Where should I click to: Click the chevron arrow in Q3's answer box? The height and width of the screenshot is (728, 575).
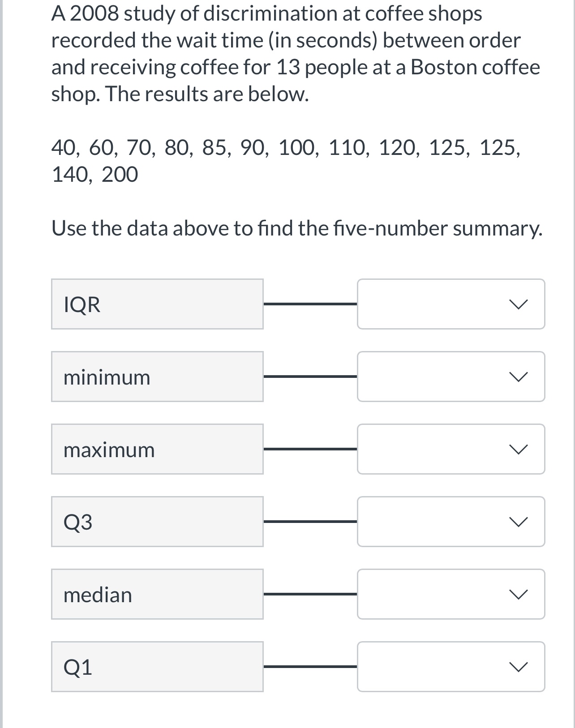[518, 522]
